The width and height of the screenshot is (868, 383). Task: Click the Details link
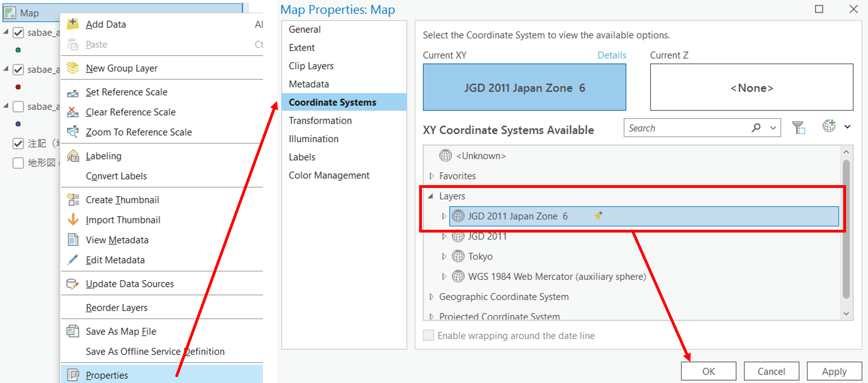(x=612, y=55)
